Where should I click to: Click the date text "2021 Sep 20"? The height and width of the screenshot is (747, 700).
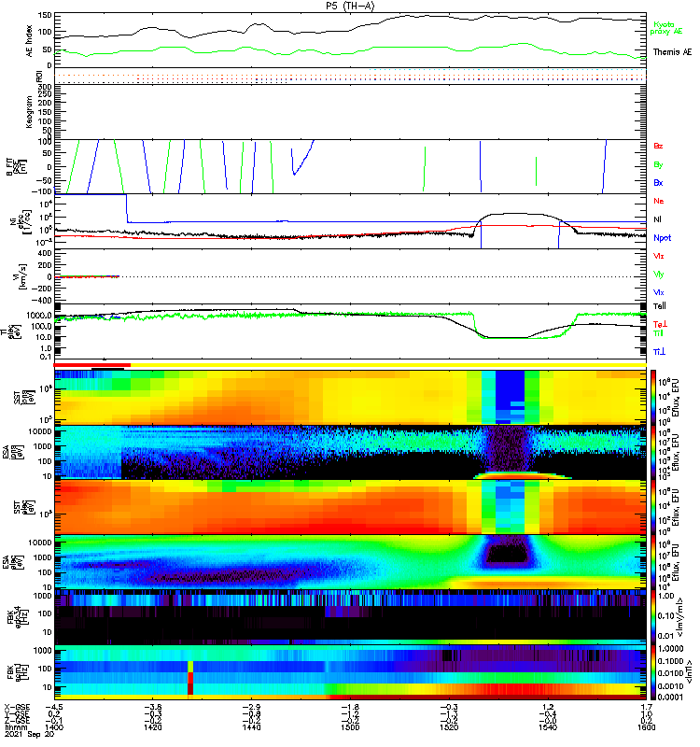click(30, 735)
